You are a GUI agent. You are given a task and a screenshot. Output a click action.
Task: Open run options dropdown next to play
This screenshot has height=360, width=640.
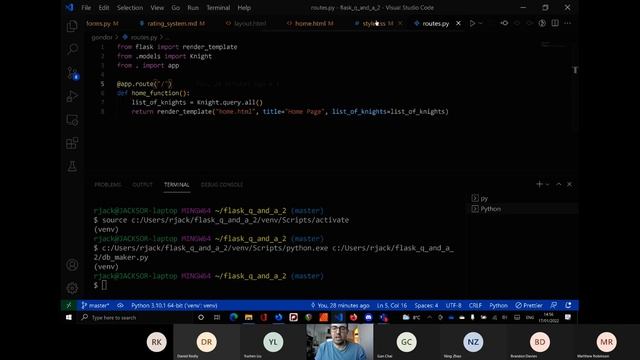coord(480,24)
